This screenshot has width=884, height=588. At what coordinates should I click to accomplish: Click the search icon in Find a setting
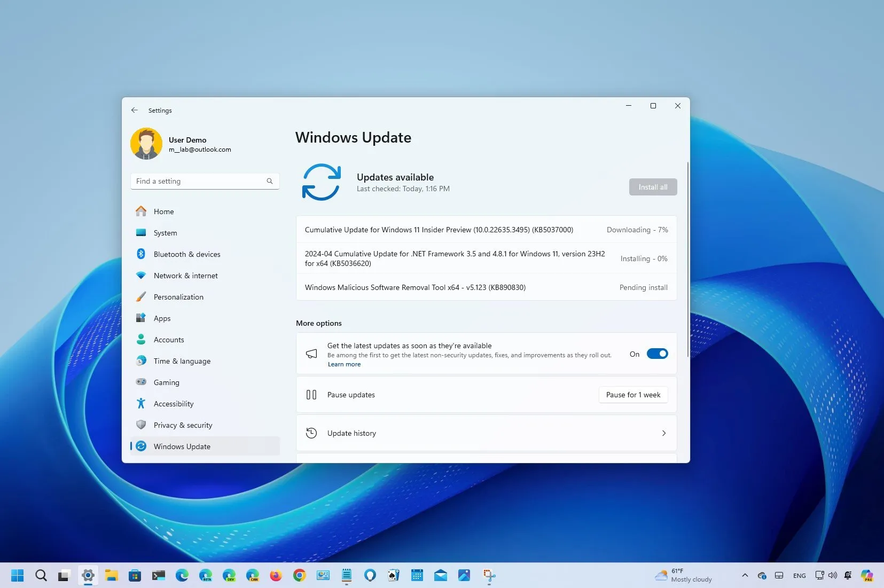(x=270, y=181)
